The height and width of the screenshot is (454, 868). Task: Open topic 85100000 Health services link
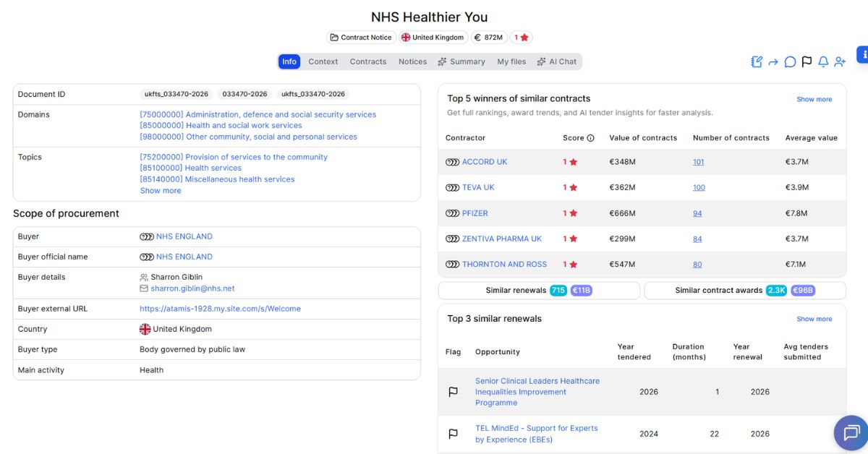(190, 168)
